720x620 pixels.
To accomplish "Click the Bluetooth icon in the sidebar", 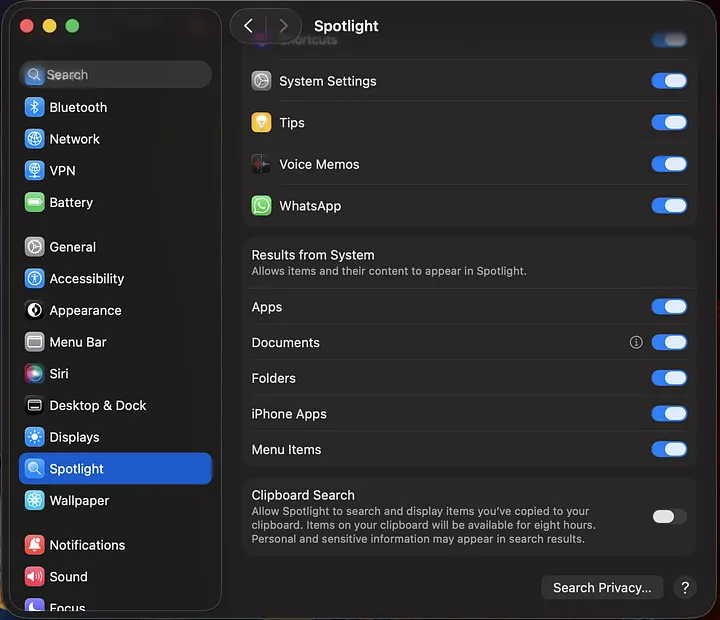I will coord(34,107).
